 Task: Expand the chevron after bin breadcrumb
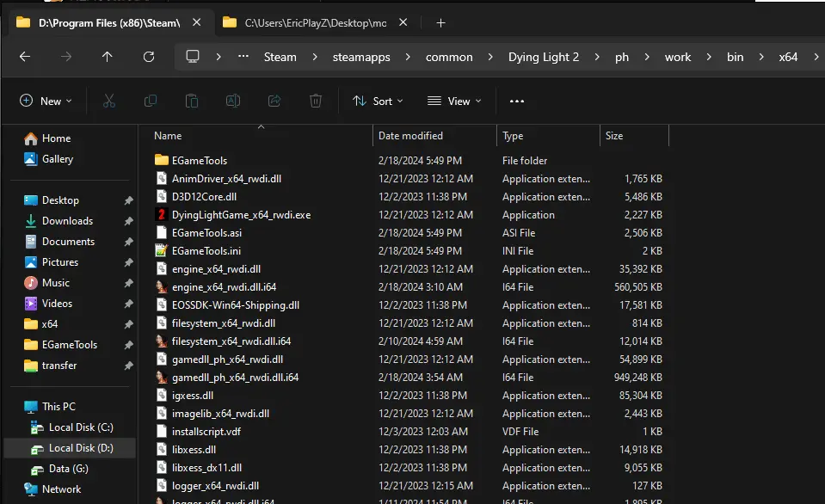click(761, 57)
